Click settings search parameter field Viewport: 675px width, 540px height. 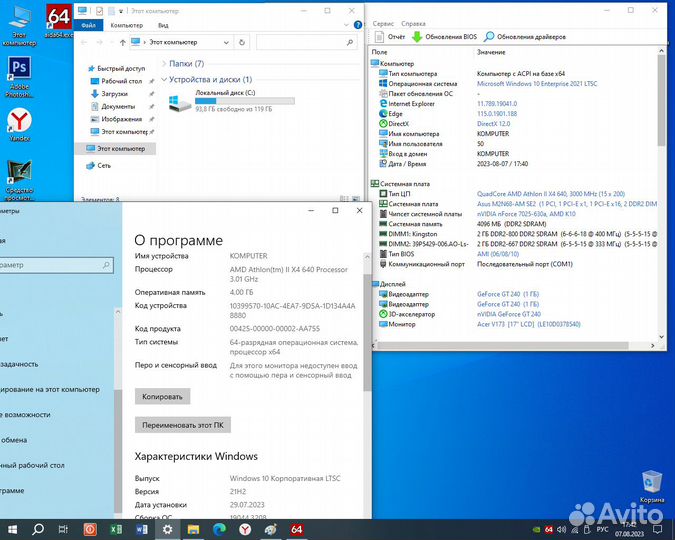[x=56, y=265]
